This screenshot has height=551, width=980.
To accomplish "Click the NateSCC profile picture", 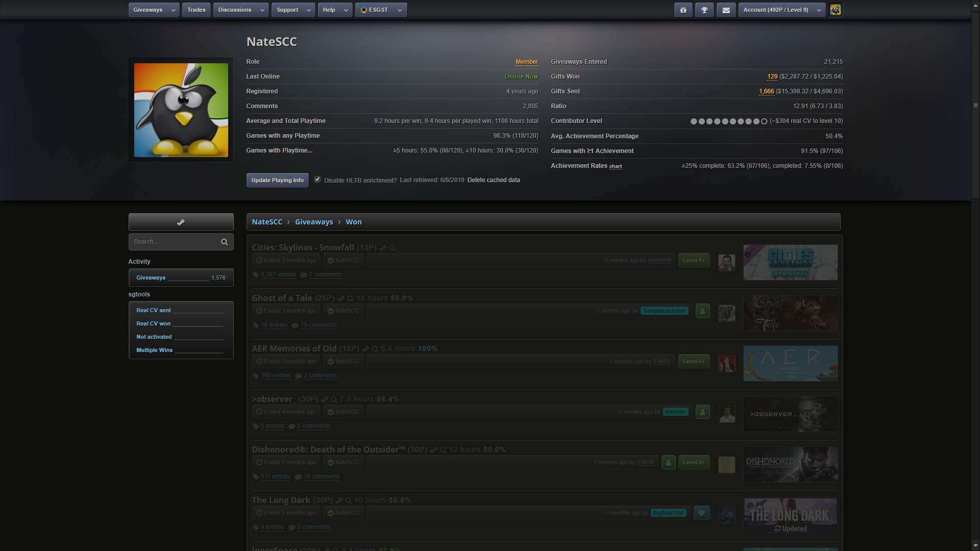I will [181, 110].
